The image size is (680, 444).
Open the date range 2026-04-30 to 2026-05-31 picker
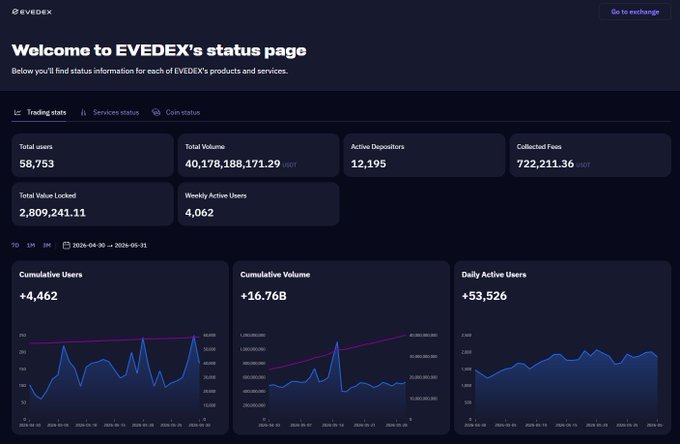105,245
